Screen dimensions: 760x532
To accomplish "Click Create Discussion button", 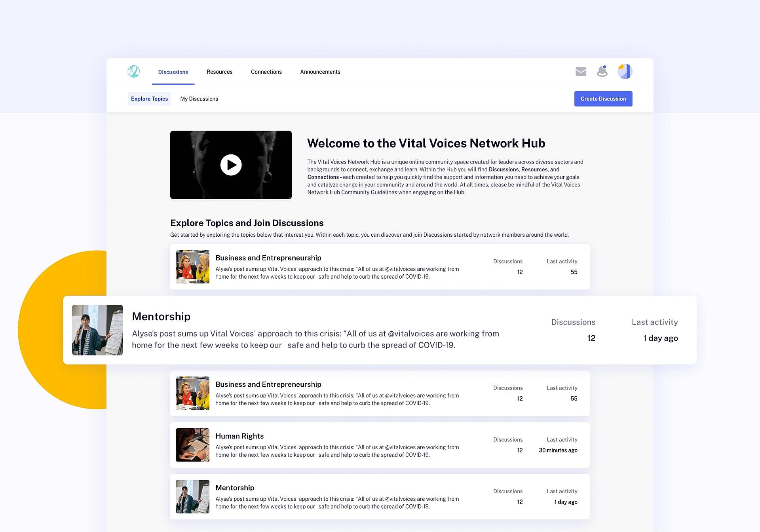I will [x=603, y=98].
